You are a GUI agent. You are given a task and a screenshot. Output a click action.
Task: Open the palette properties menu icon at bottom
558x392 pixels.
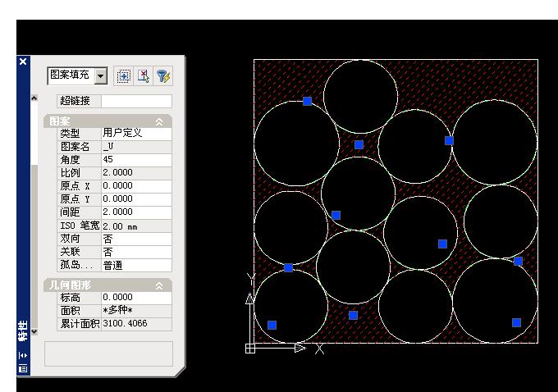23,368
